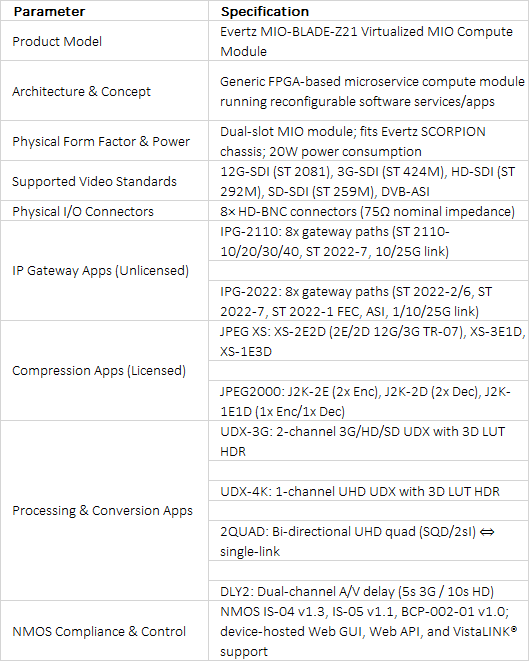
Task: Click Physical Form Factor & Power cell
Action: (104, 141)
